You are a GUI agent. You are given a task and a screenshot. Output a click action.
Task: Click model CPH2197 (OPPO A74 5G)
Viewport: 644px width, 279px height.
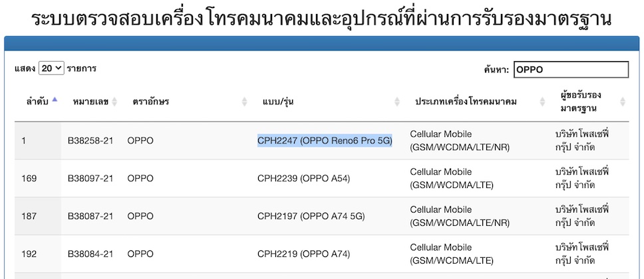pos(311,216)
